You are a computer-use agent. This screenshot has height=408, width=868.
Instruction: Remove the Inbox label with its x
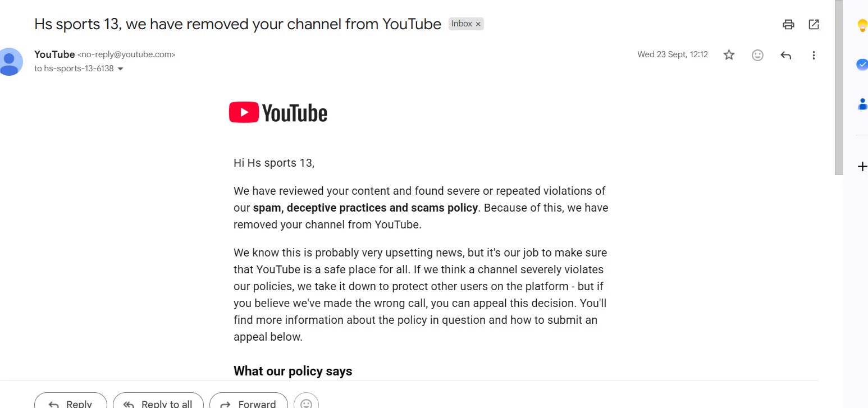click(478, 24)
